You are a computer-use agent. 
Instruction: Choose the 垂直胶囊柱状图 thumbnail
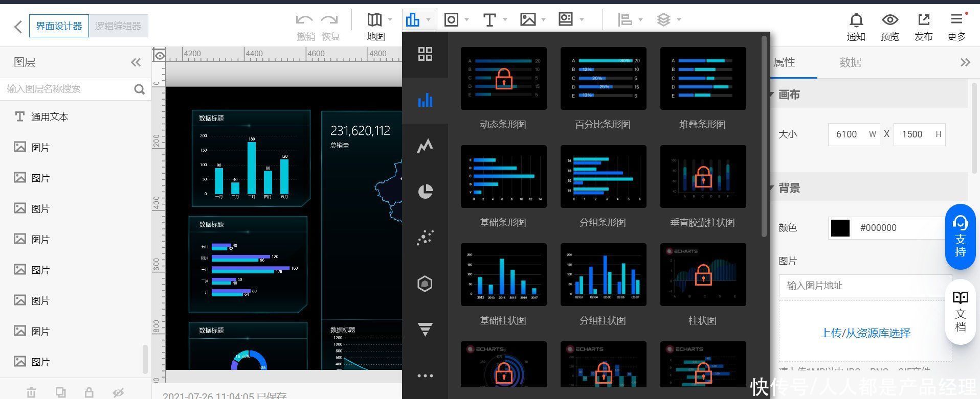(x=703, y=177)
